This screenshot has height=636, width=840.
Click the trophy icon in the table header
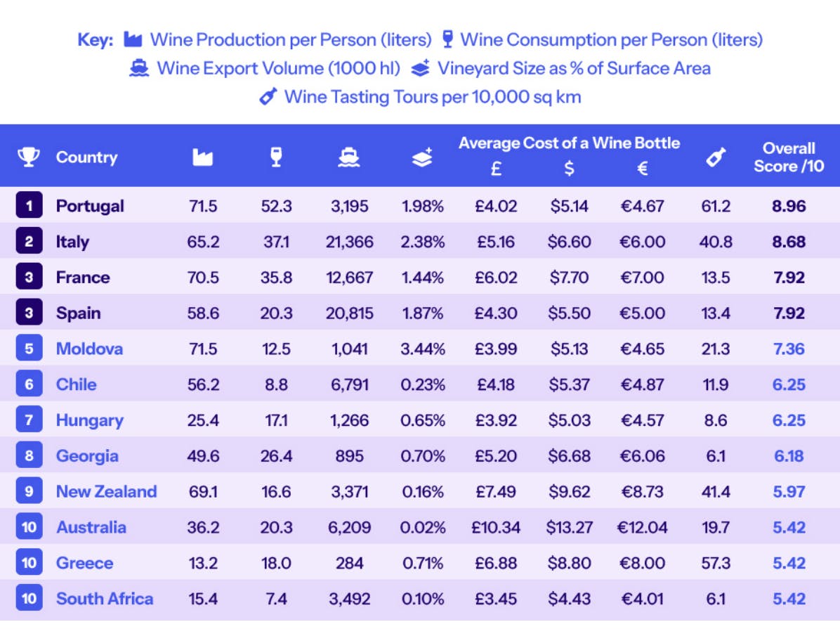[29, 157]
